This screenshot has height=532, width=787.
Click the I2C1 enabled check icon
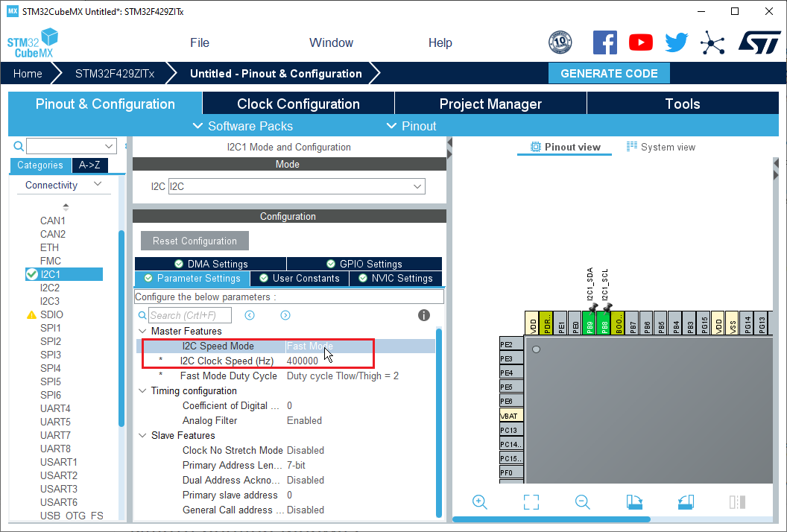click(32, 274)
